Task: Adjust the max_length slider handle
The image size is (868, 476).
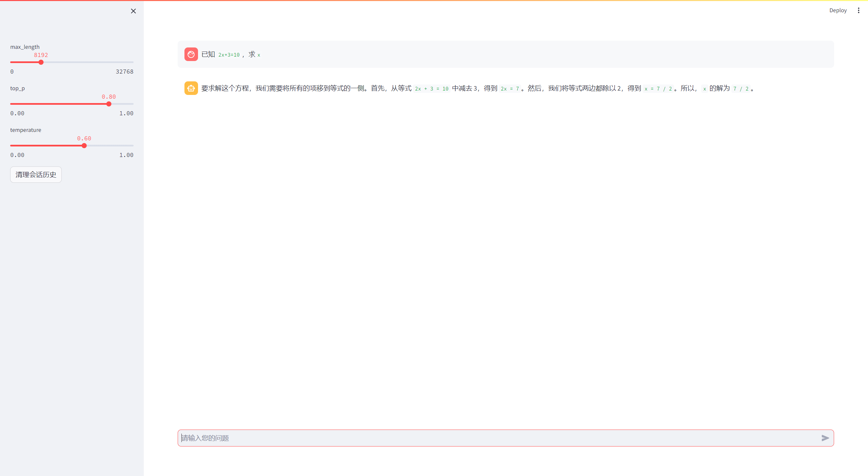Action: (41, 62)
